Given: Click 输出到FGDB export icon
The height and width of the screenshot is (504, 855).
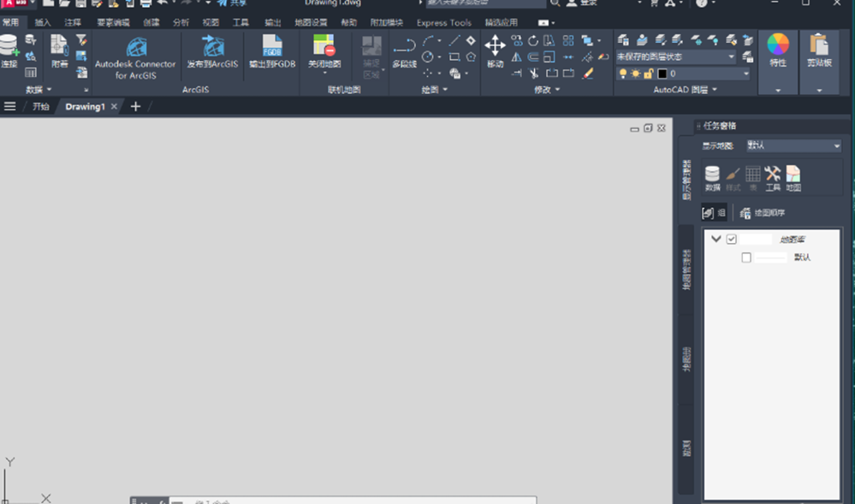Looking at the screenshot, I should point(272,50).
